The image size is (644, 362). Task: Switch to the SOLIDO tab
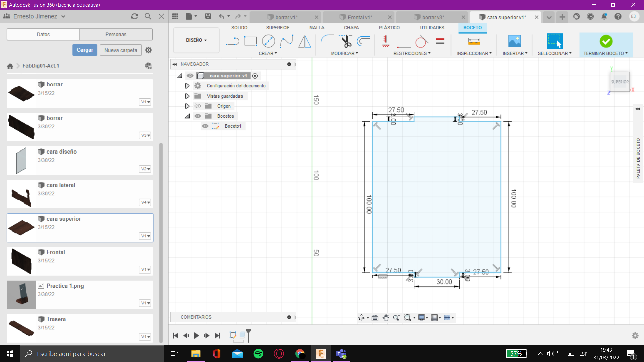[x=239, y=28]
